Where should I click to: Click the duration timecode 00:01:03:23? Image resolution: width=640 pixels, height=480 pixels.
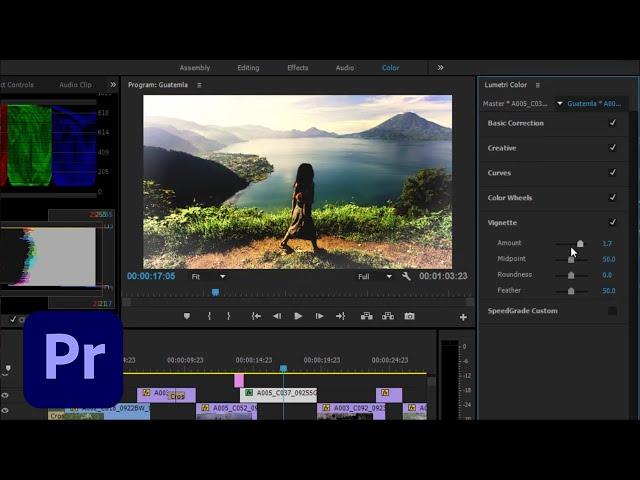pos(443,276)
